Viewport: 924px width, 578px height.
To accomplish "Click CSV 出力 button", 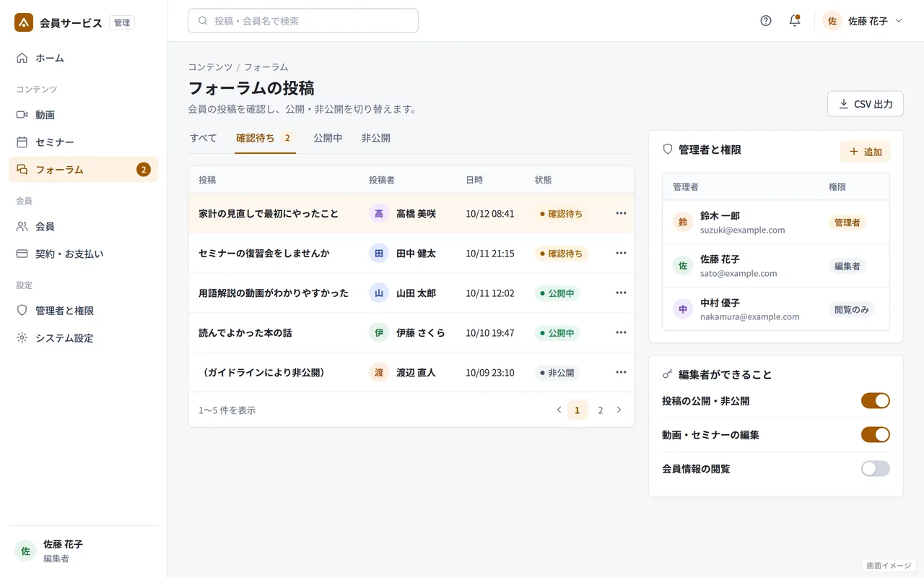I will click(865, 104).
